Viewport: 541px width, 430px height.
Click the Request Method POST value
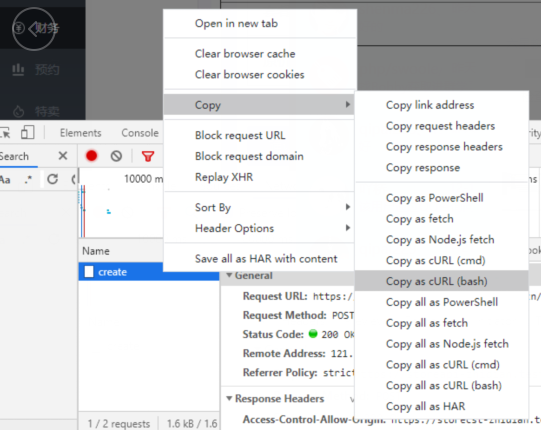pyautogui.click(x=343, y=315)
